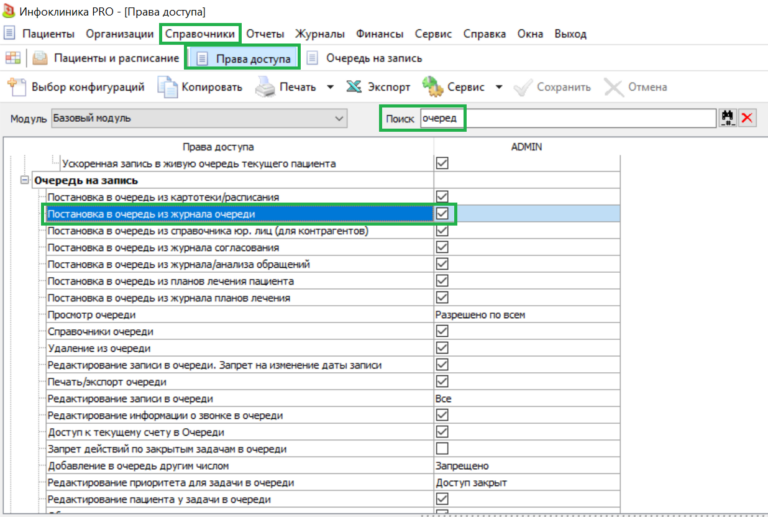The width and height of the screenshot is (768, 517).
Task: Click the Поиск field containing очеред
Action: tap(568, 118)
